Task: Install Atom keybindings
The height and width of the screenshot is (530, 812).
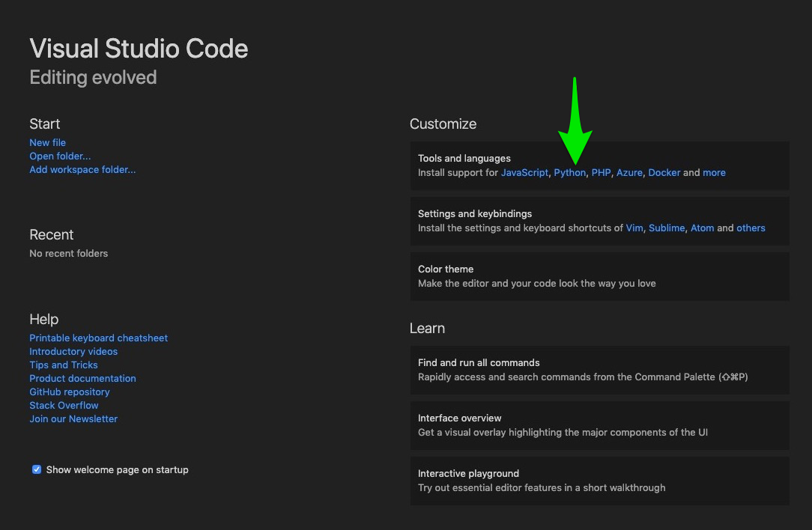Action: [702, 228]
